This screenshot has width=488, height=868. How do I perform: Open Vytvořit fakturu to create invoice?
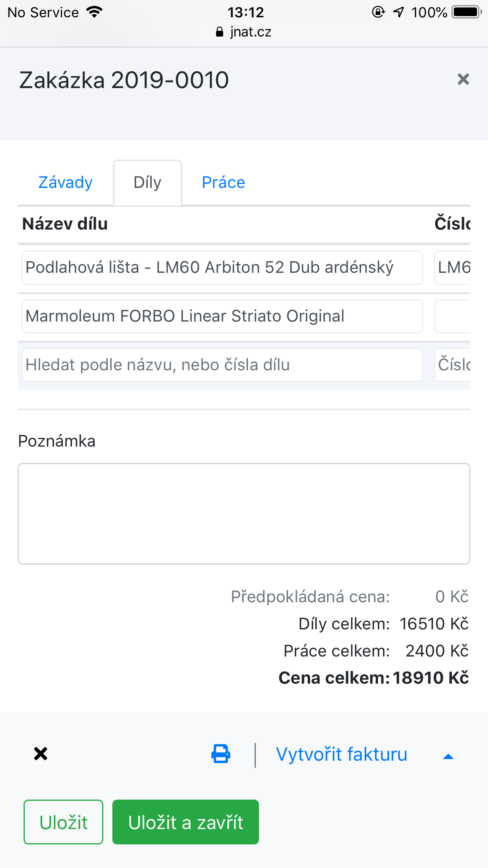pyautogui.click(x=341, y=753)
